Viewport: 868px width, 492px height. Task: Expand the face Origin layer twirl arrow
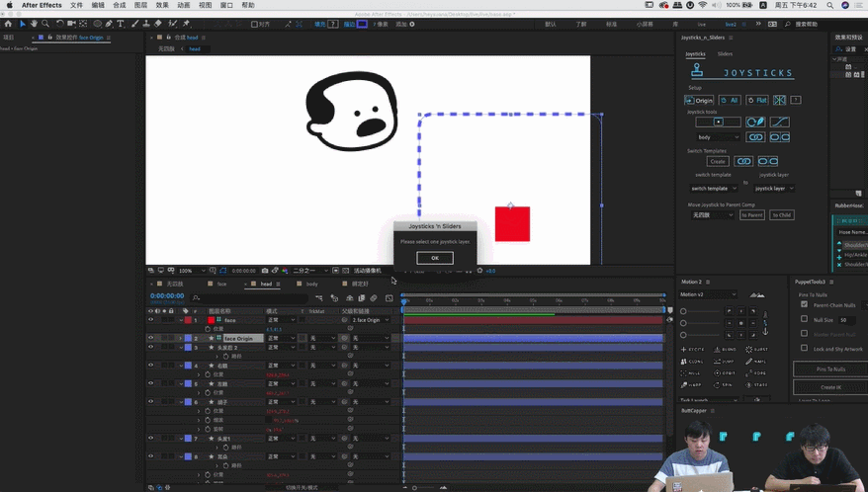click(181, 338)
